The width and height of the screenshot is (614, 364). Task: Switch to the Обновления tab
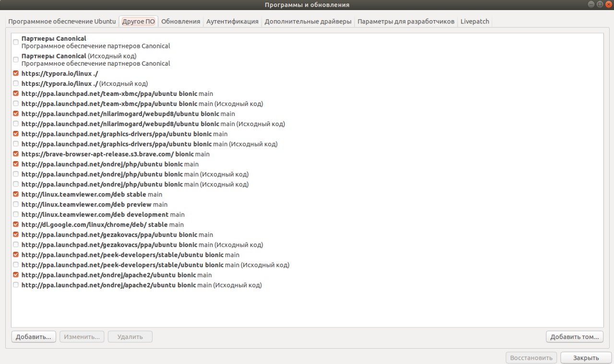tap(181, 22)
